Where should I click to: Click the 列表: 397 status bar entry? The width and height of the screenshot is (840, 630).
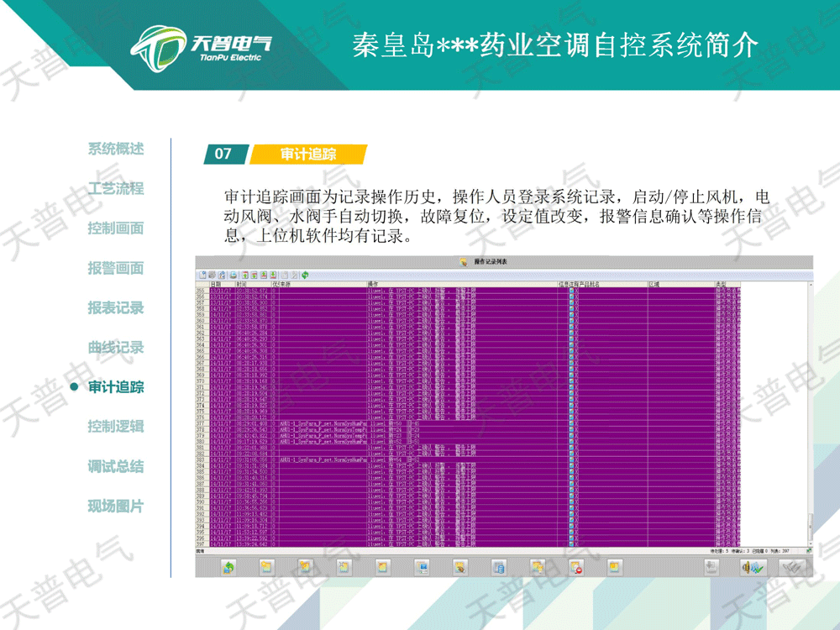(x=780, y=551)
